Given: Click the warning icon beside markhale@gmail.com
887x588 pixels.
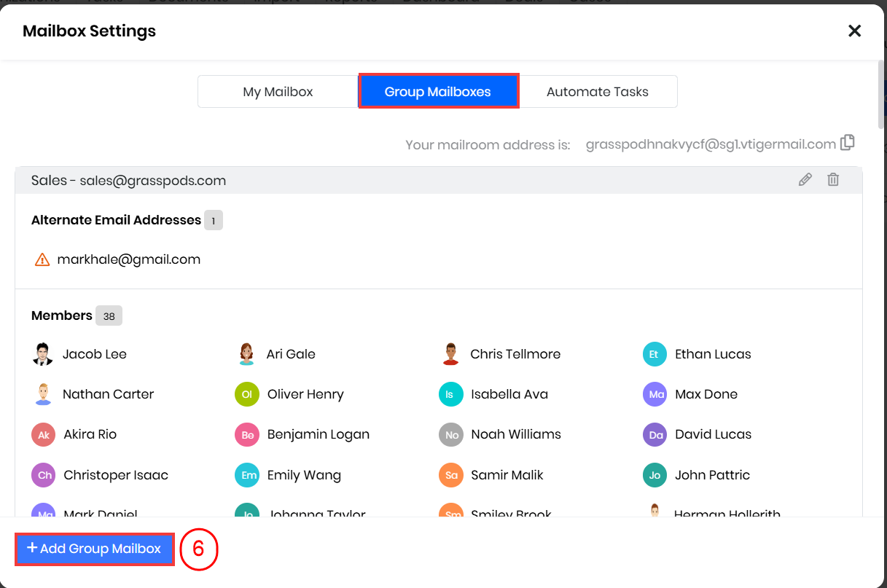Looking at the screenshot, I should point(42,259).
